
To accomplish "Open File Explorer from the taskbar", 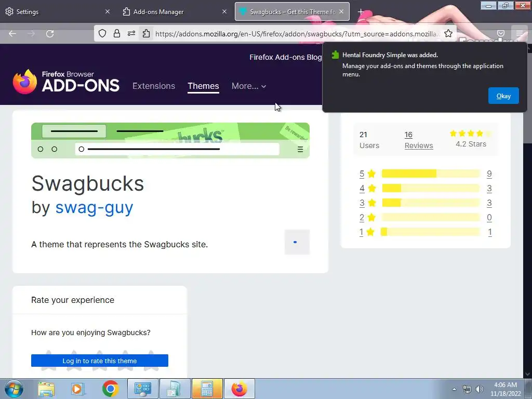I will tap(46, 389).
